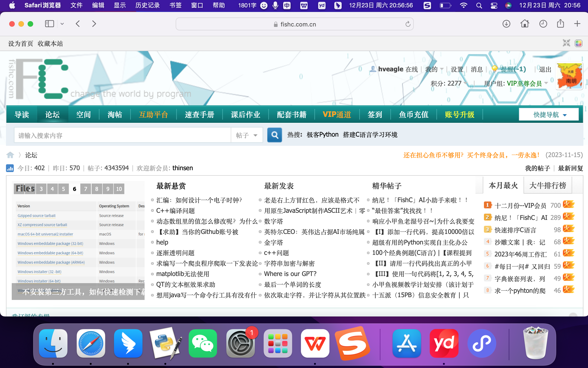588x368 pixels.
Task: Open a new tab with plus
Action: [x=577, y=24]
